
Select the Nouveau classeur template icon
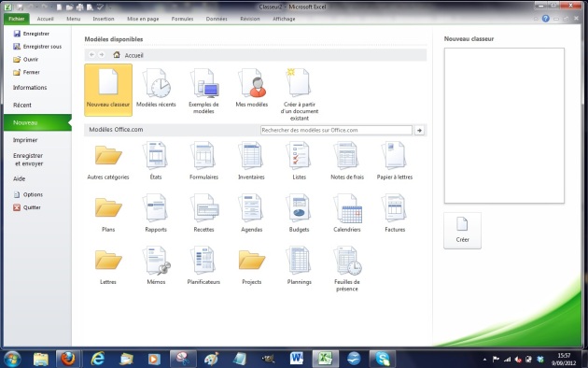[108, 90]
